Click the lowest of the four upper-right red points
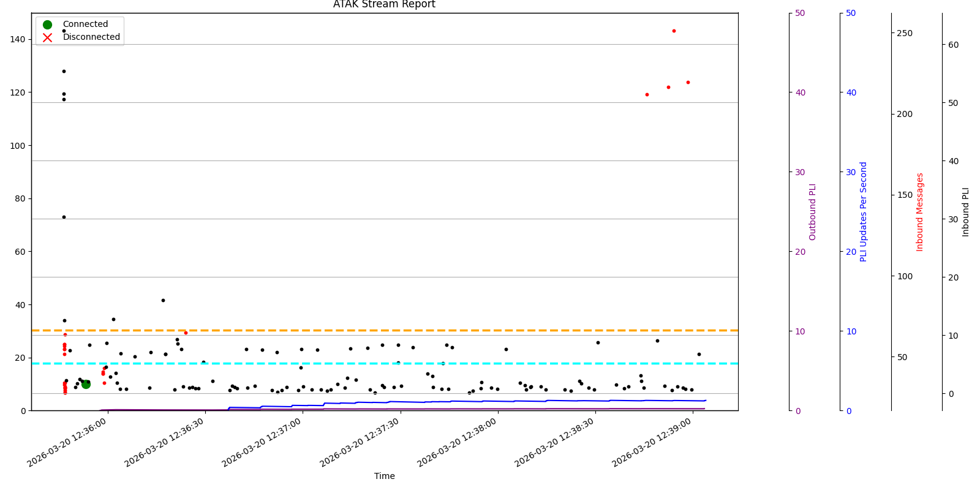 tap(647, 94)
